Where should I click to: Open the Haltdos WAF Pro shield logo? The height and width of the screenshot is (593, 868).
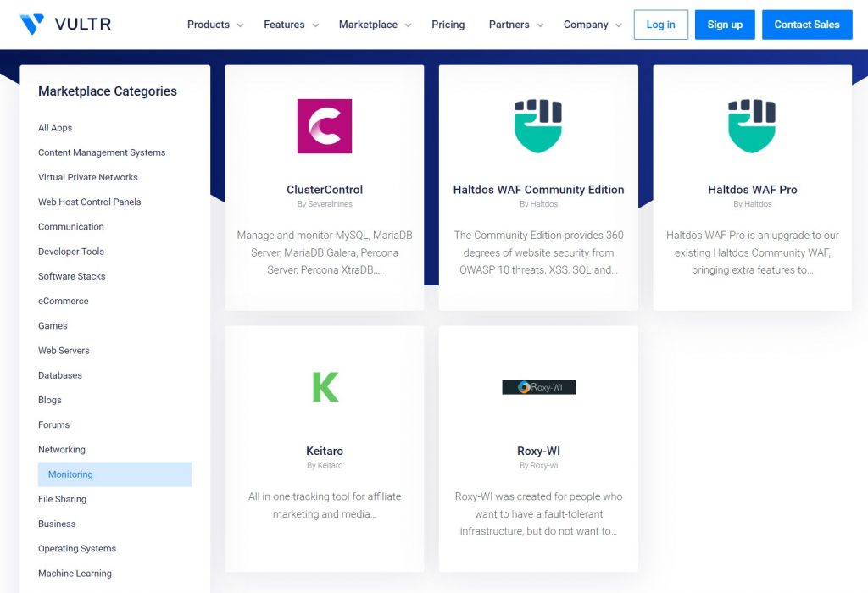(752, 126)
